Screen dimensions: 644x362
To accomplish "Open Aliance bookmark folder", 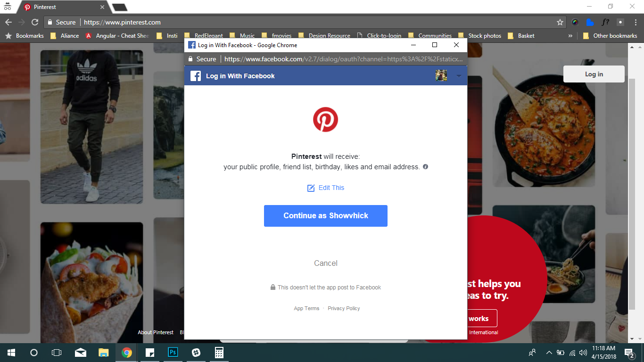I will coord(65,36).
